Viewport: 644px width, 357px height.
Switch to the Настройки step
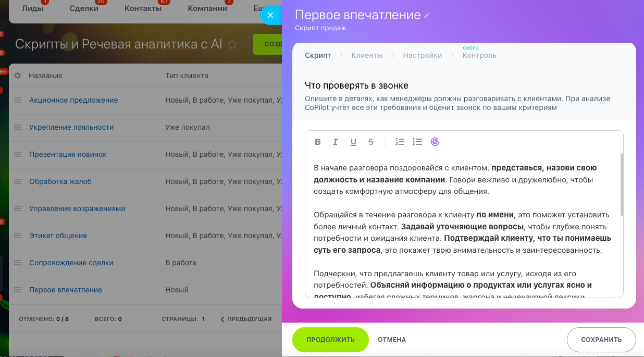pyautogui.click(x=423, y=55)
